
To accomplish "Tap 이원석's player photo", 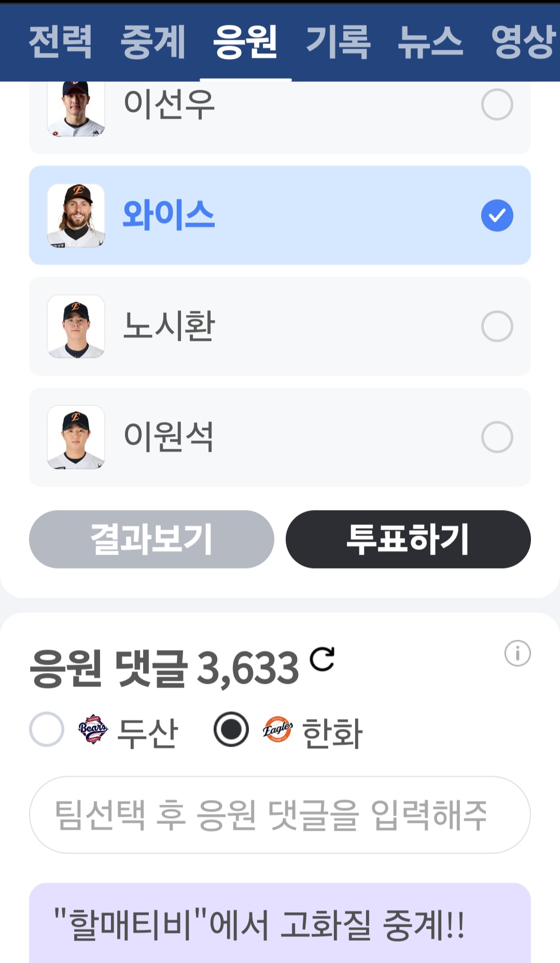I will [x=76, y=437].
